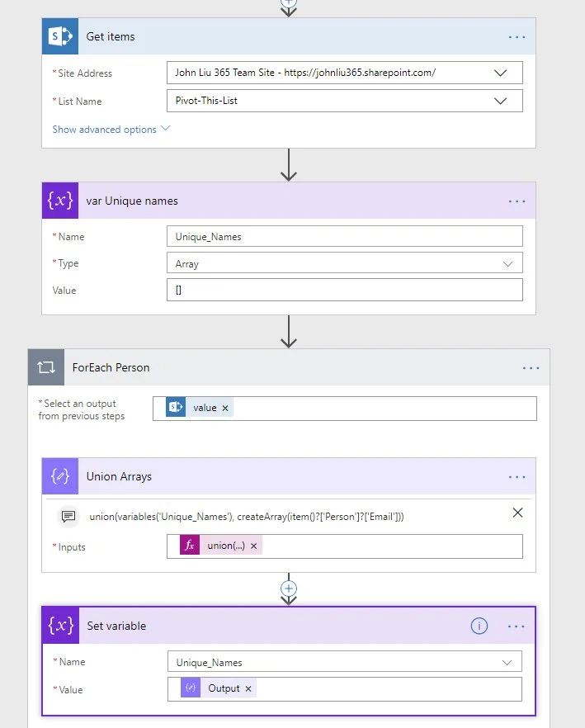The width and height of the screenshot is (585, 728).
Task: Open the Get items ellipsis menu
Action: click(517, 36)
